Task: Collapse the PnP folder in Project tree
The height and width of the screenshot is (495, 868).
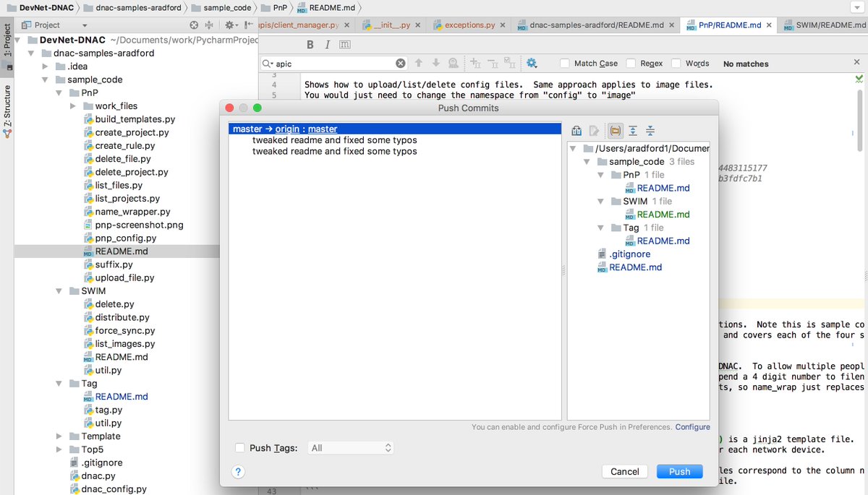Action: click(59, 93)
